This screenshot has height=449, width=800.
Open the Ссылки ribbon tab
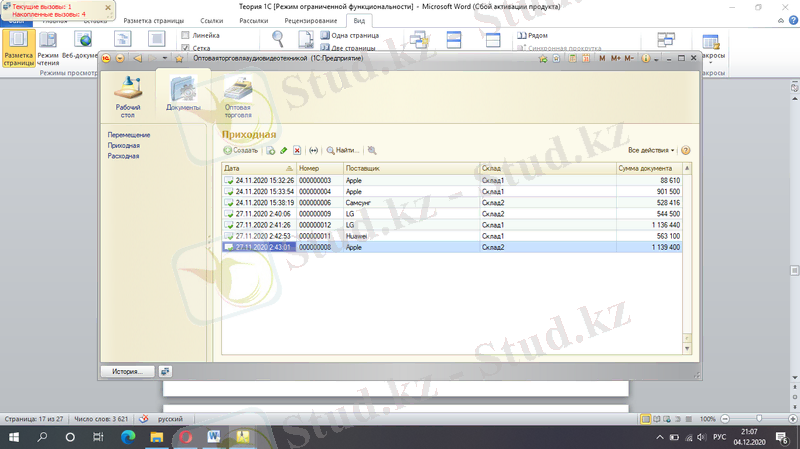point(212,21)
